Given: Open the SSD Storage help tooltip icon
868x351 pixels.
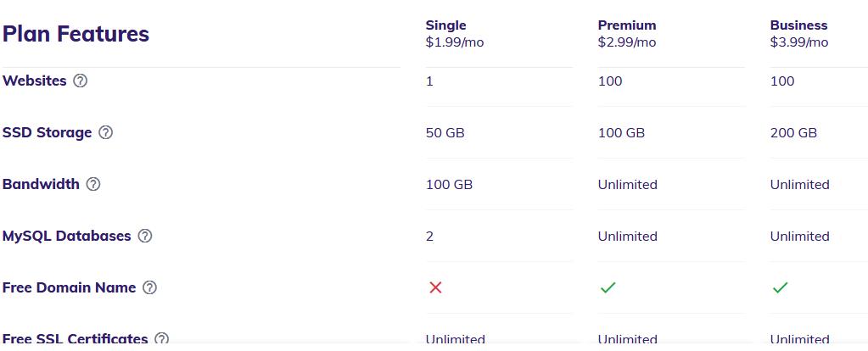Looking at the screenshot, I should (106, 132).
